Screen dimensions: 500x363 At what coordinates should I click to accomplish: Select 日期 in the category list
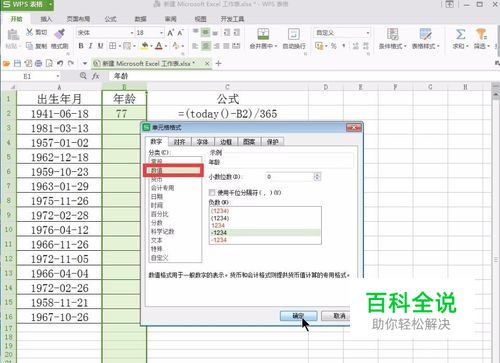pyautogui.click(x=175, y=196)
